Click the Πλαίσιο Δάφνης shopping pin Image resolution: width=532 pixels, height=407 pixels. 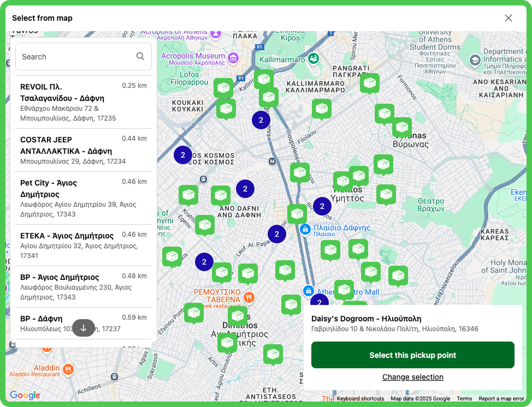pos(305,229)
